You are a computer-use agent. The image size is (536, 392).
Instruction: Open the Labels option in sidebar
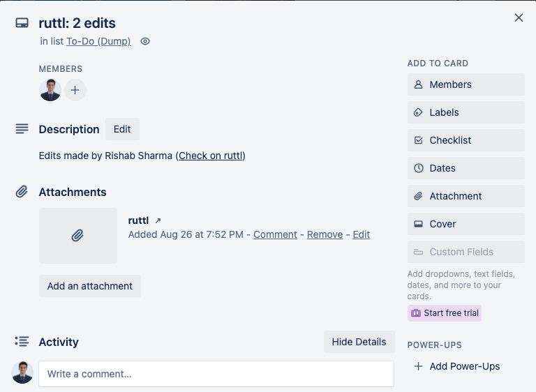[466, 112]
